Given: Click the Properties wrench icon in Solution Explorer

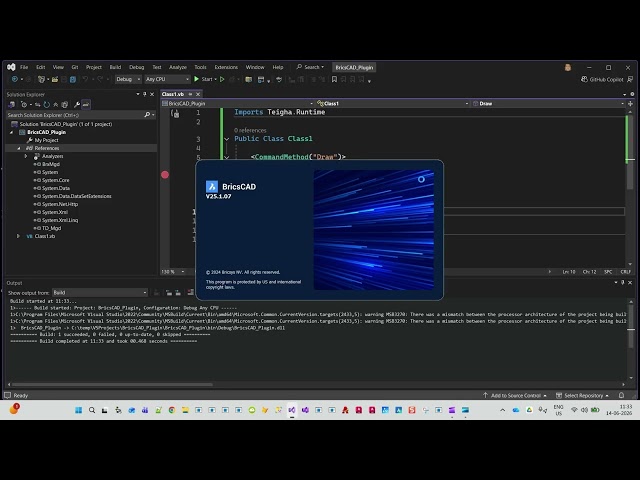Looking at the screenshot, I should point(77,104).
